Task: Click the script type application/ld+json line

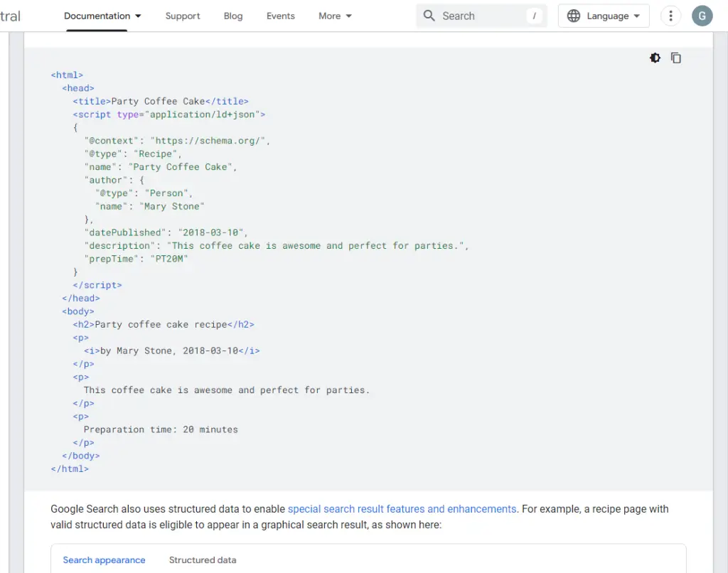Action: pos(169,114)
